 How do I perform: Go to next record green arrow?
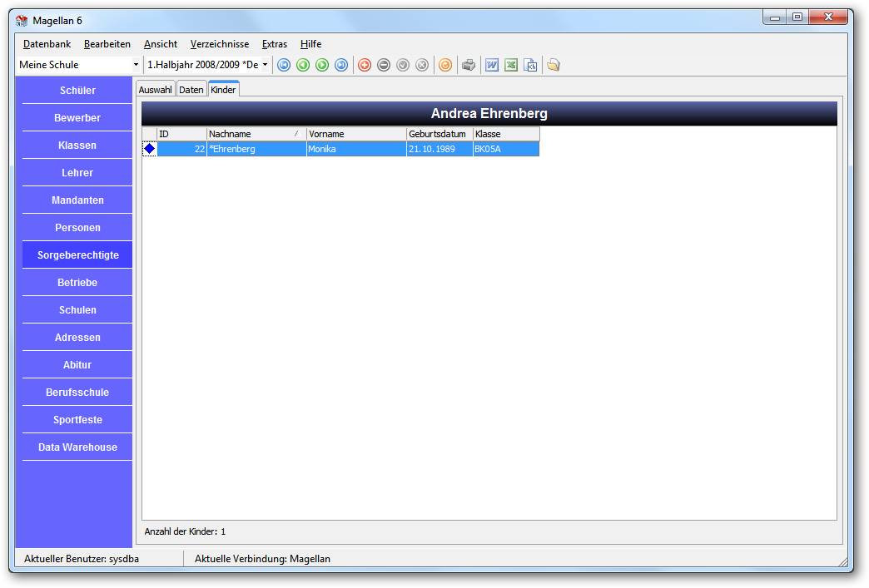coord(322,66)
